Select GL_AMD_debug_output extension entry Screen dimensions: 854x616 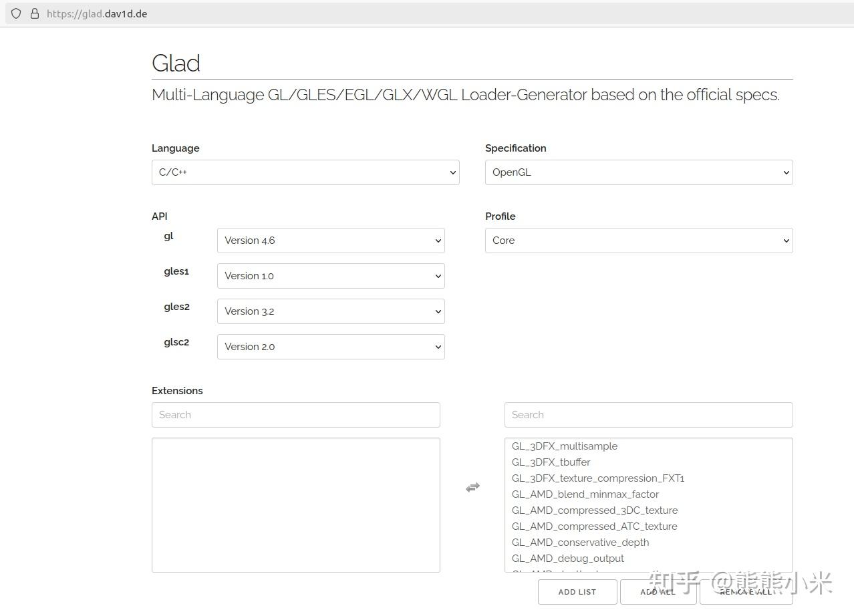click(x=568, y=559)
